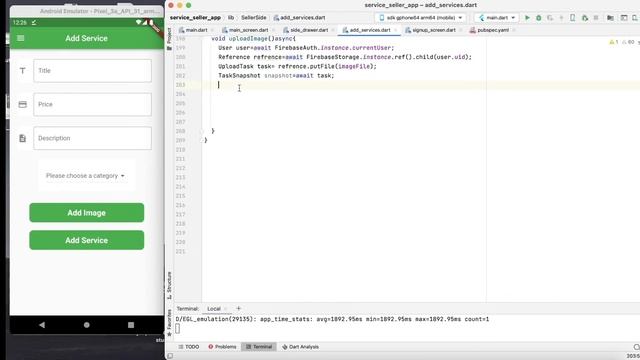
Task: Click the 'User user=await FirebaseAuth' line
Action: (306, 48)
